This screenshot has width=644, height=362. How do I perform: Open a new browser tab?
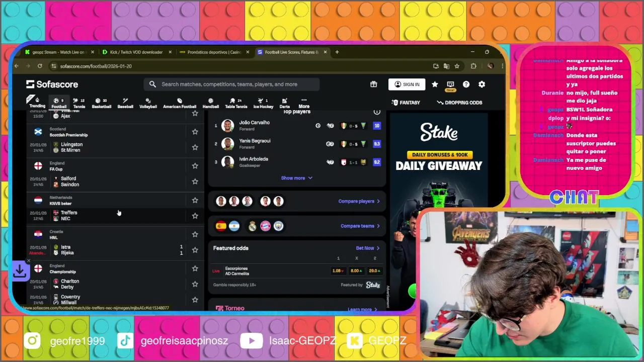point(337,52)
